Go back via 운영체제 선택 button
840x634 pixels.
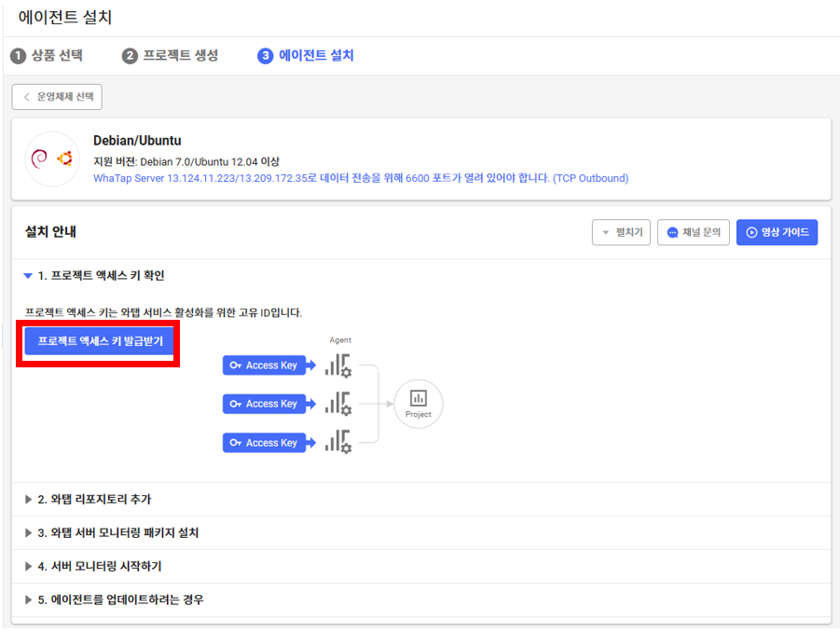pyautogui.click(x=57, y=97)
